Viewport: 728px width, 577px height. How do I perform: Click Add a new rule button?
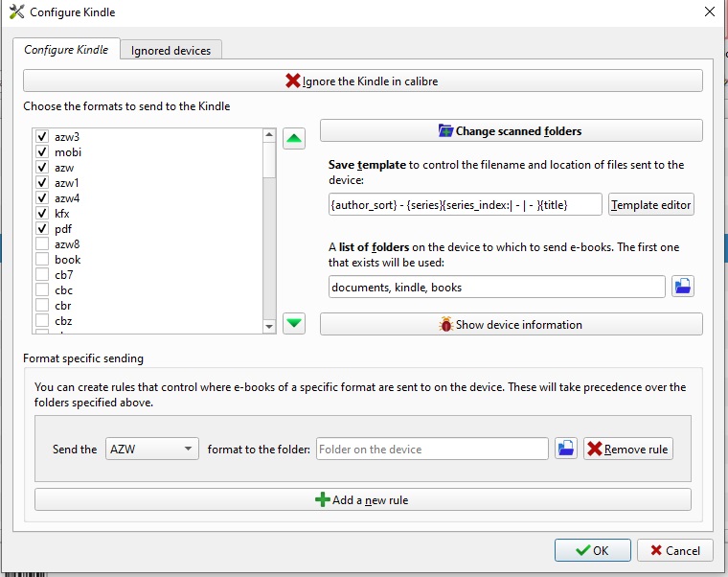click(363, 499)
